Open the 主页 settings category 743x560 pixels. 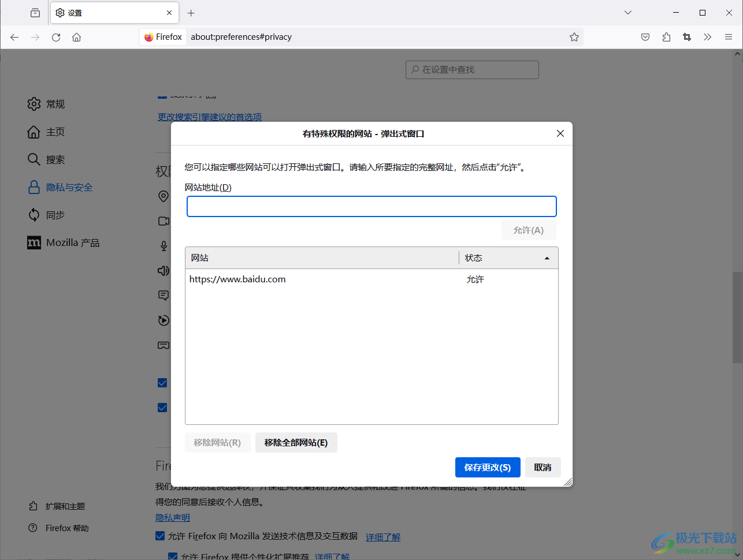[46, 132]
